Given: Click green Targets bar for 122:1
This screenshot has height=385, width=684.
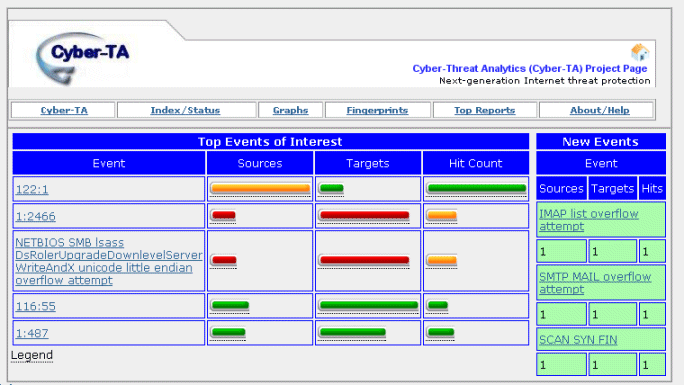Looking at the screenshot, I should [x=332, y=188].
